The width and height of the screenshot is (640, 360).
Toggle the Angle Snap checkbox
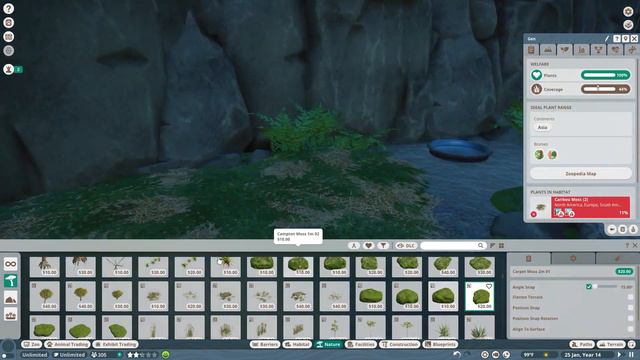(x=589, y=287)
